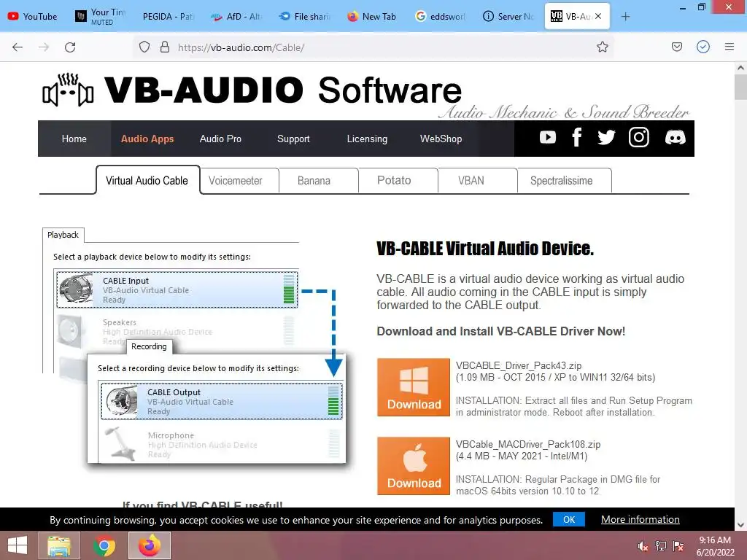Go back to previous page
Viewport: 747px width, 560px height.
[18, 47]
